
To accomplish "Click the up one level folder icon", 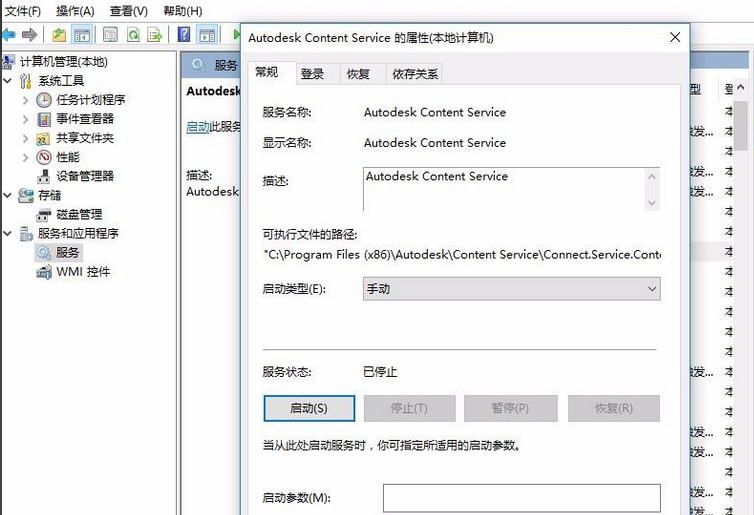I will tap(59, 35).
